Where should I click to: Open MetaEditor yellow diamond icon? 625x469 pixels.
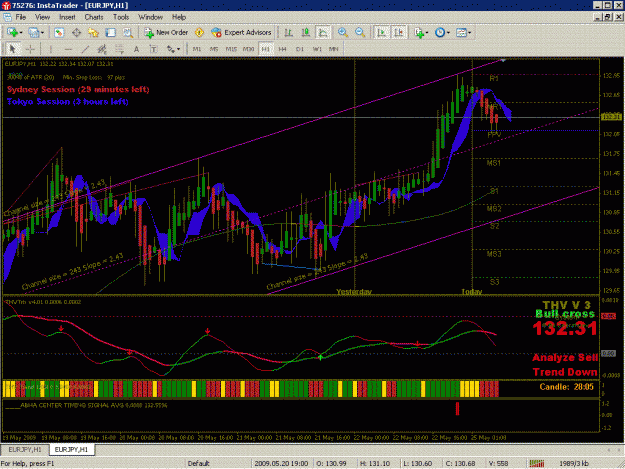pos(199,33)
